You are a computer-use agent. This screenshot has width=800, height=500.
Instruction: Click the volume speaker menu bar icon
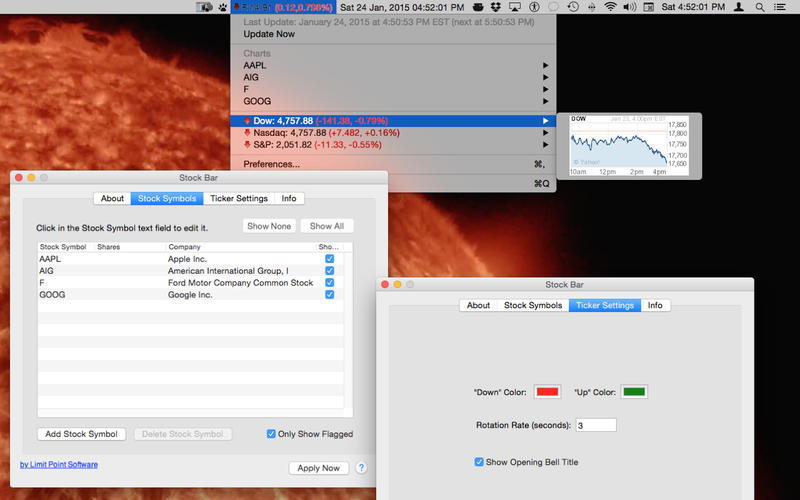click(x=630, y=7)
